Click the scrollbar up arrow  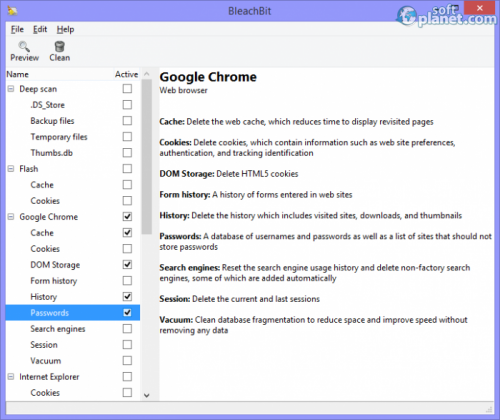tap(147, 74)
